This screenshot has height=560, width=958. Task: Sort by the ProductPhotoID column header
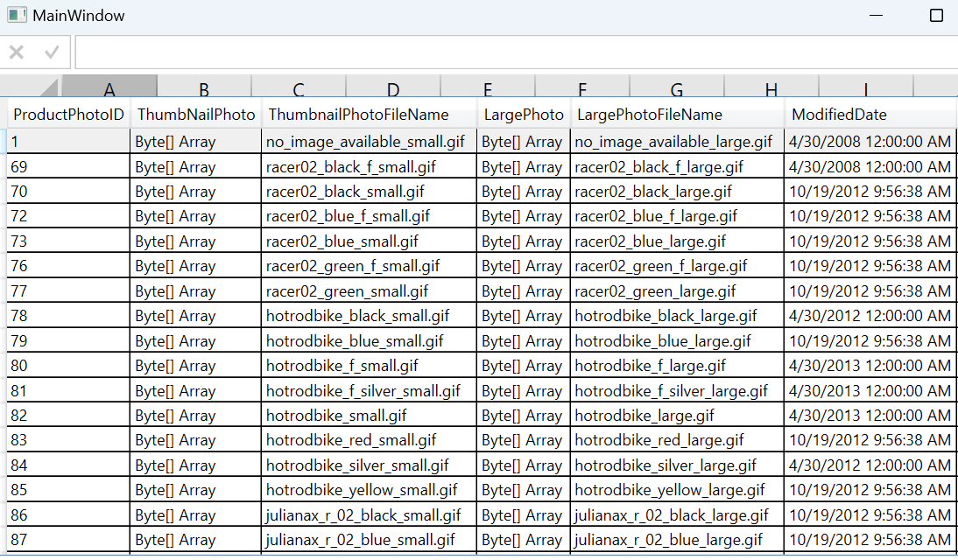tap(68, 115)
